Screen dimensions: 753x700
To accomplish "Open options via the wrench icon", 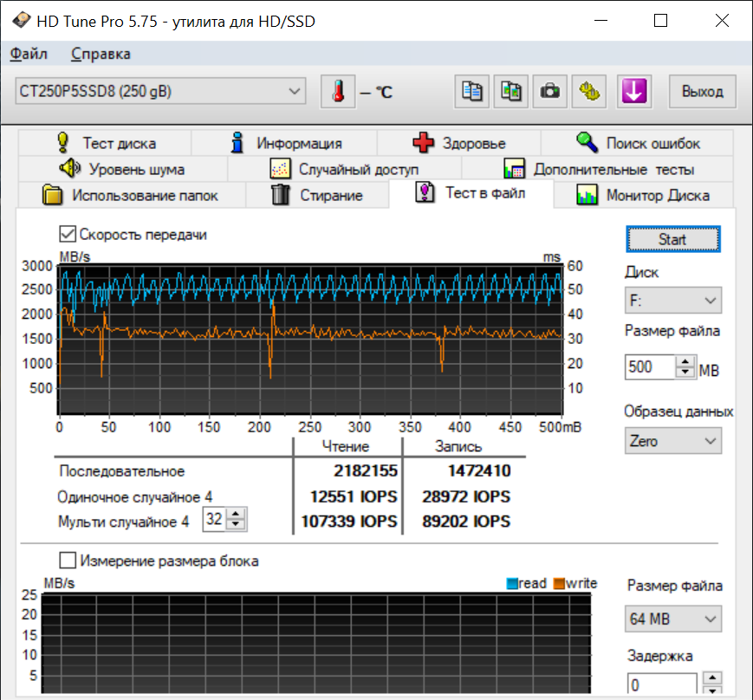I will pos(589,91).
